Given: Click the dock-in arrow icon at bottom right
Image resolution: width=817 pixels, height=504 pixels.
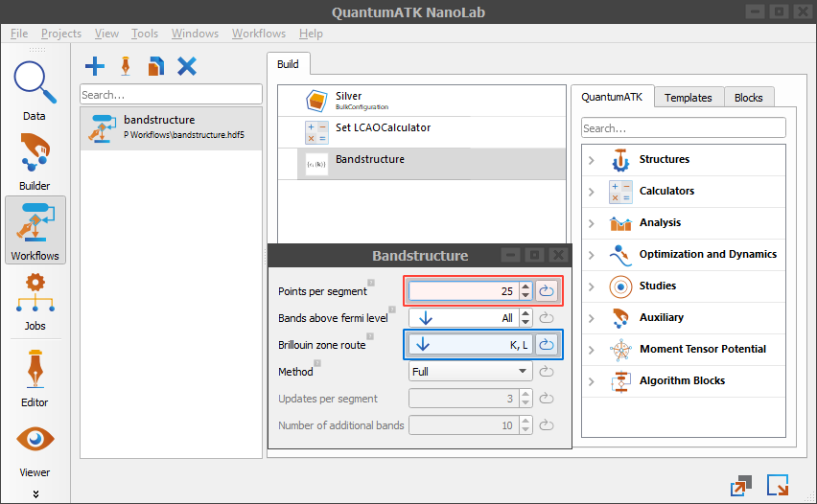Looking at the screenshot, I should (778, 485).
